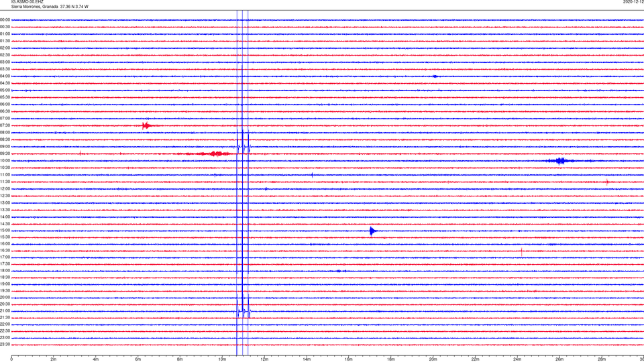644x362 pixels.
Task: Select the 20:00 time row label
Action: click(x=5, y=297)
